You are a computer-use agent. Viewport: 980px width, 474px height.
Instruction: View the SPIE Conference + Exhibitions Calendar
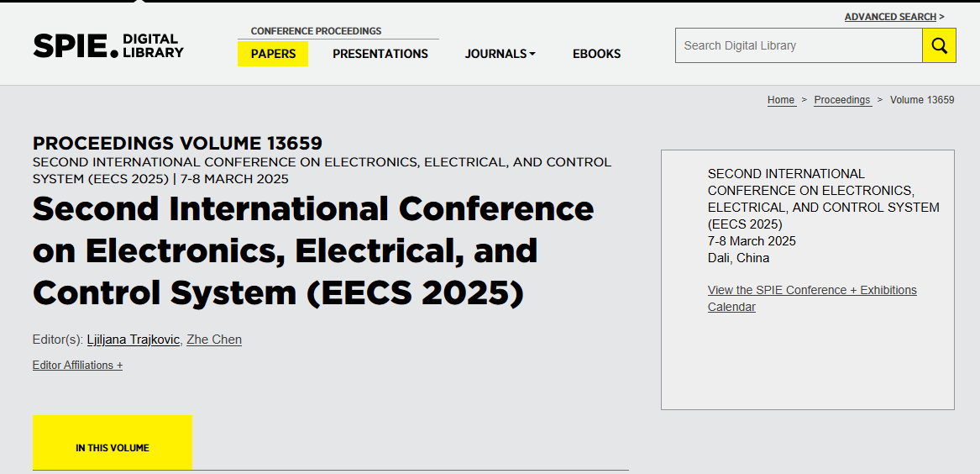[x=811, y=298]
